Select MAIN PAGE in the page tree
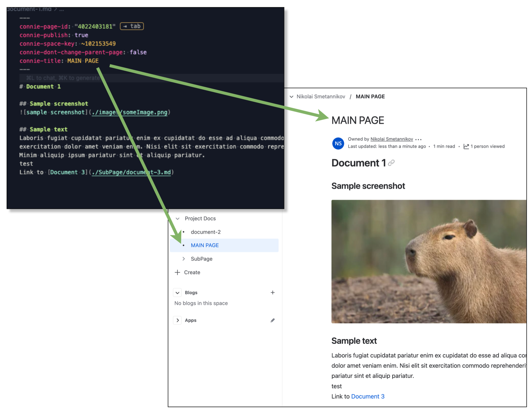532x412 pixels. (x=205, y=245)
